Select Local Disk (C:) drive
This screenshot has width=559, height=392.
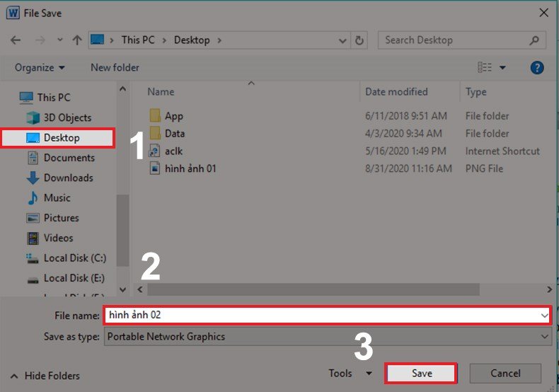click(x=74, y=258)
